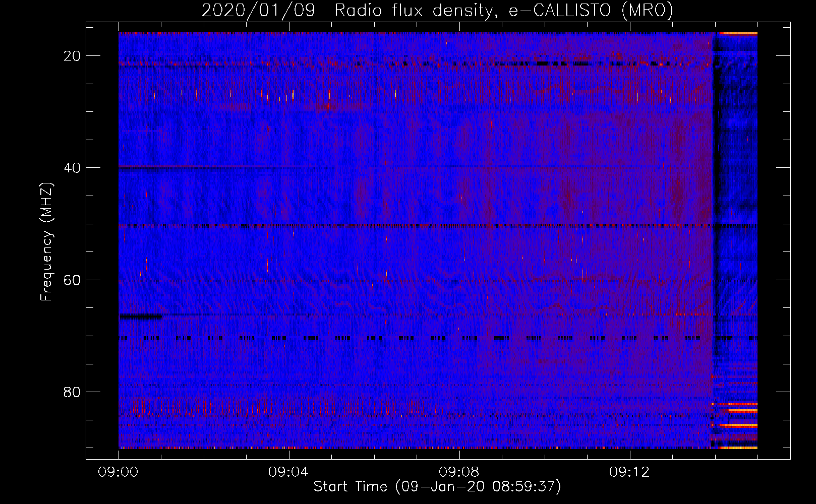
Task: Click the 'Start Time (09-Jan-20 08:59:37)' axis label
Action: pyautogui.click(x=437, y=487)
